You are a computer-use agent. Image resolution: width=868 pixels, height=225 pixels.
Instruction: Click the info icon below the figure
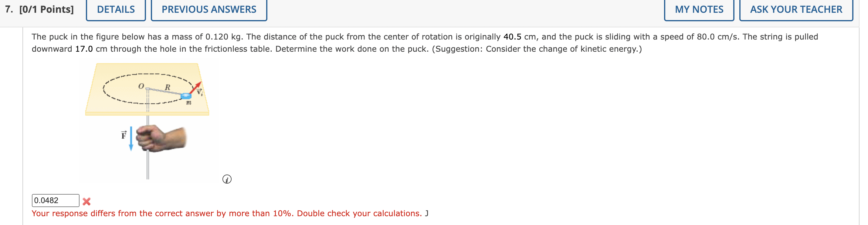click(x=227, y=180)
